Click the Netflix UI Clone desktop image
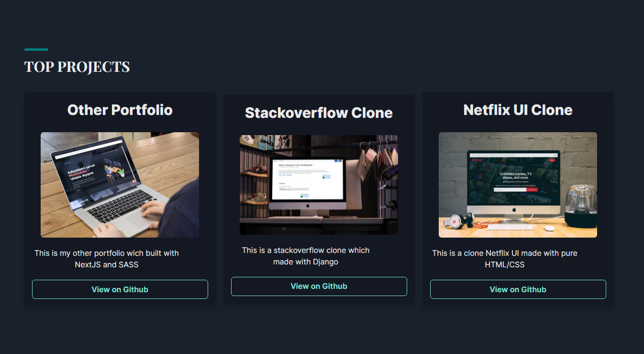Screen dimensions: 644x354 [518, 185]
